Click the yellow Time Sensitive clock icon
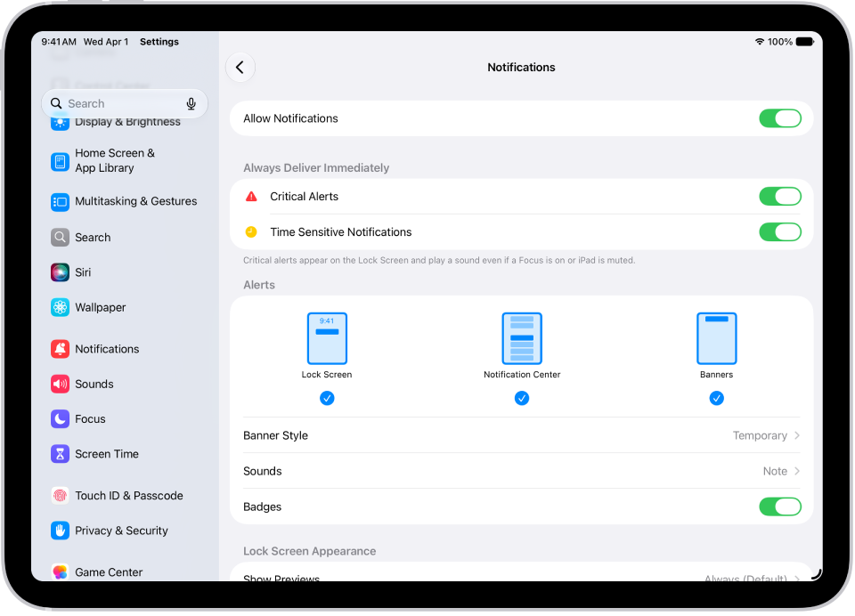Screen dimensions: 855x616 pos(251,232)
